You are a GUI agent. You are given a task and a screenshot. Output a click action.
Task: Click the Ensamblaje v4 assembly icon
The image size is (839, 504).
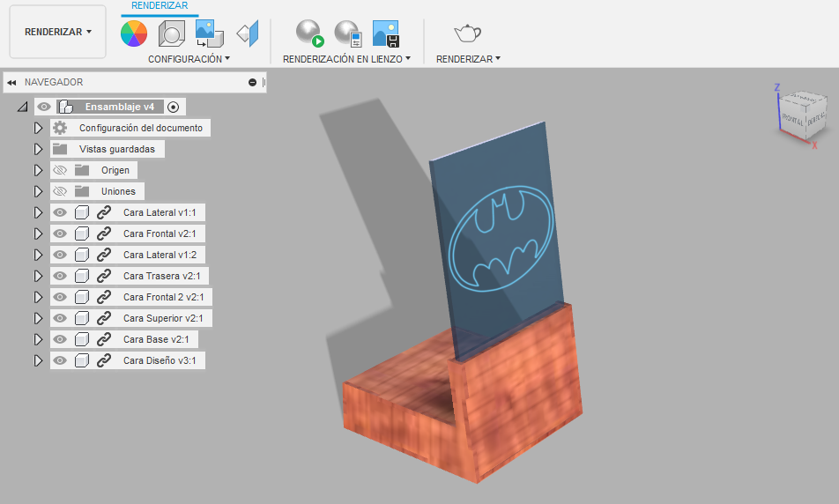(x=66, y=107)
